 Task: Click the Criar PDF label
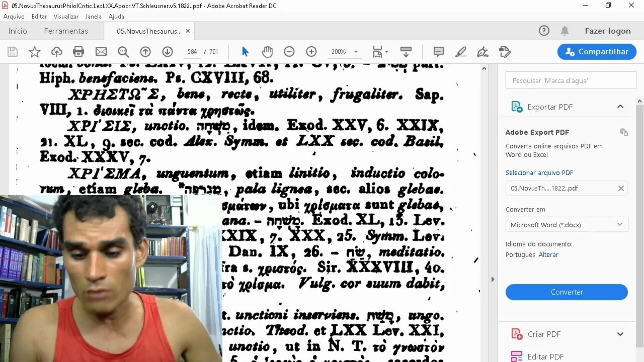pyautogui.click(x=544, y=334)
